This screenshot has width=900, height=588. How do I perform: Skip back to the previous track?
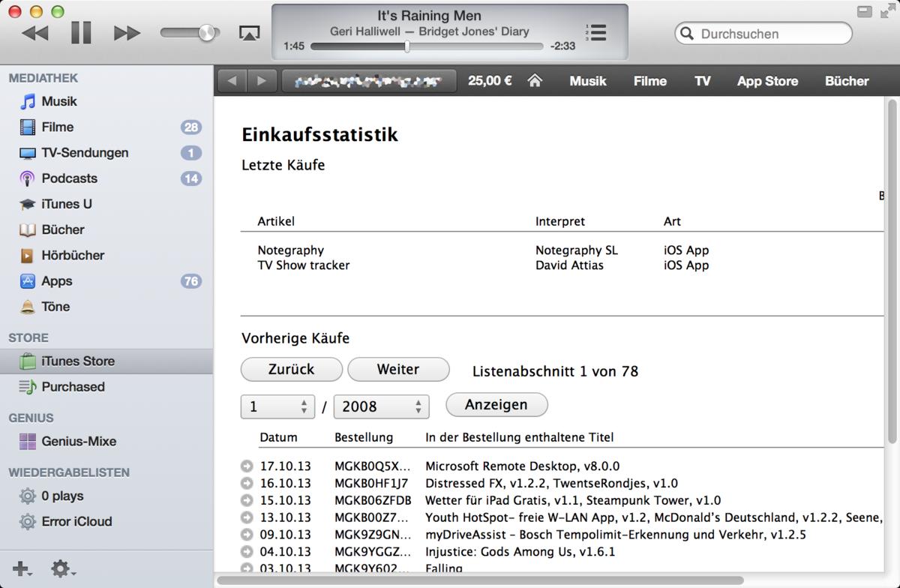coord(35,33)
